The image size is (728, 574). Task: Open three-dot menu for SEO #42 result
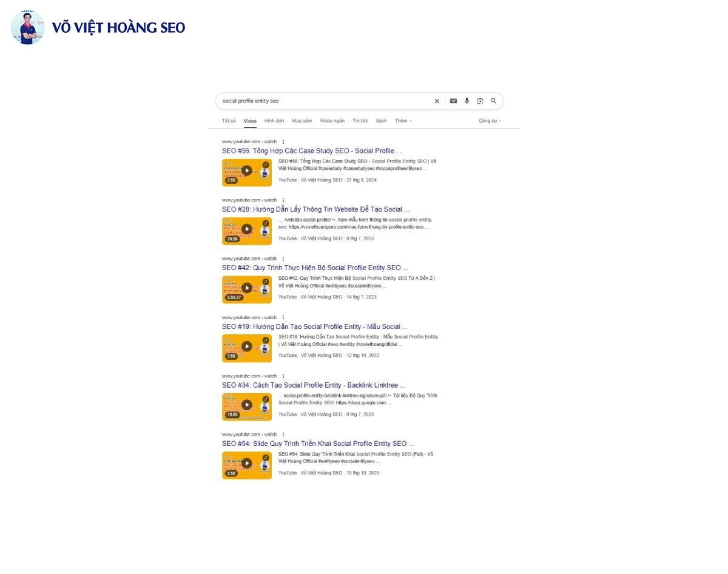(x=283, y=258)
